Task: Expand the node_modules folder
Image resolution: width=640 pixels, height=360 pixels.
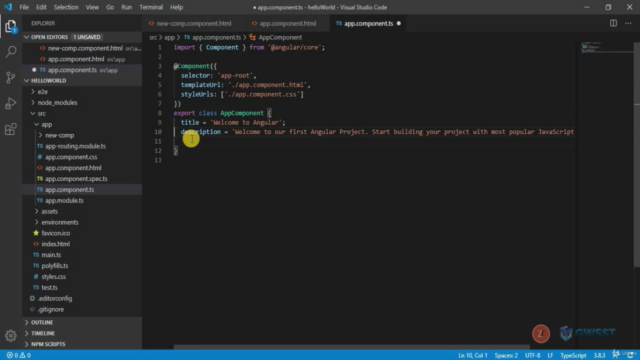Action: point(82,102)
